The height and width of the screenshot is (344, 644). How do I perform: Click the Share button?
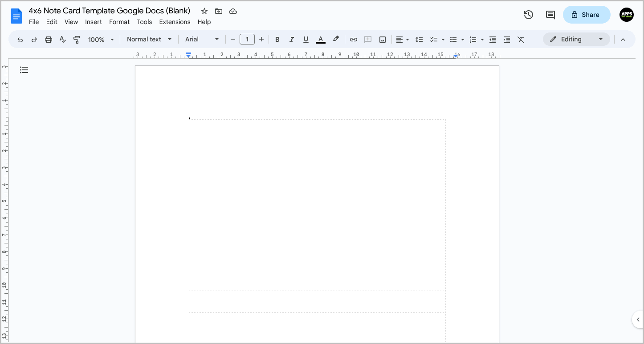(587, 15)
